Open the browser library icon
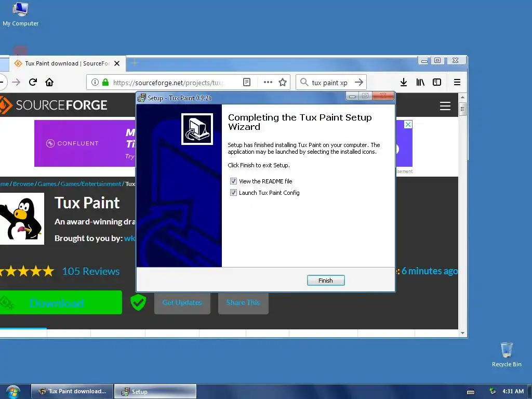 [x=420, y=82]
